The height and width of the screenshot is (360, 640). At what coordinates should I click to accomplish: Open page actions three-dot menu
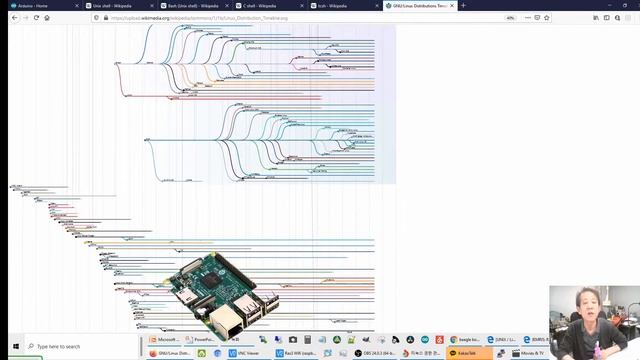click(528, 18)
